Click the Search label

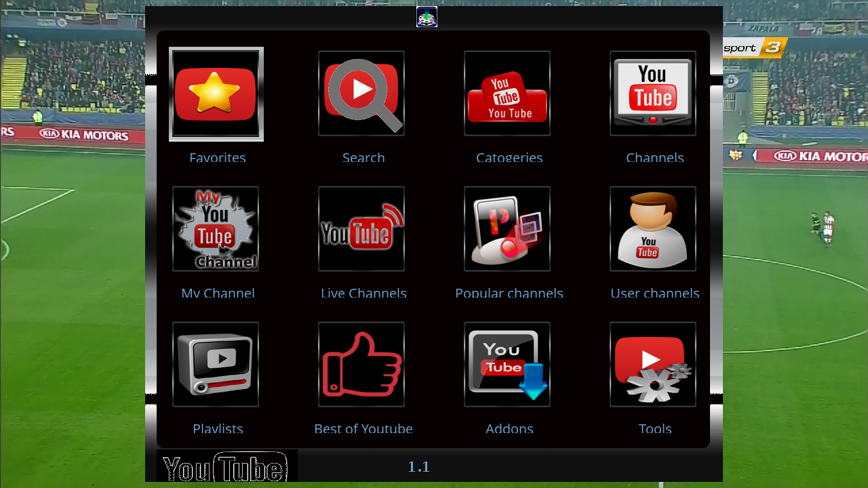click(x=363, y=157)
